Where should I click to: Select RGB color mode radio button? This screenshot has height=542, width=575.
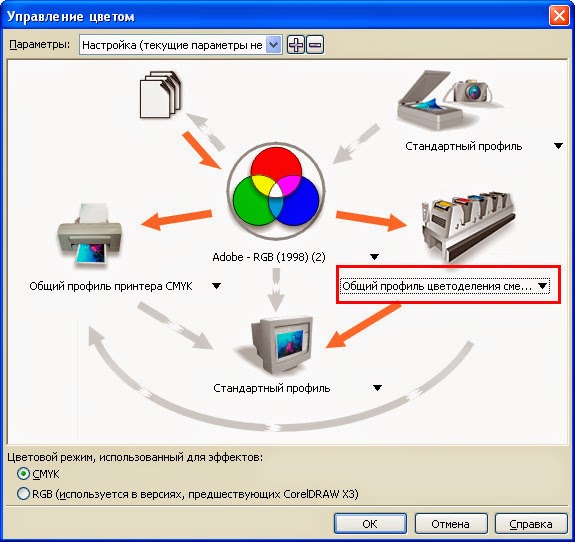[x=23, y=494]
